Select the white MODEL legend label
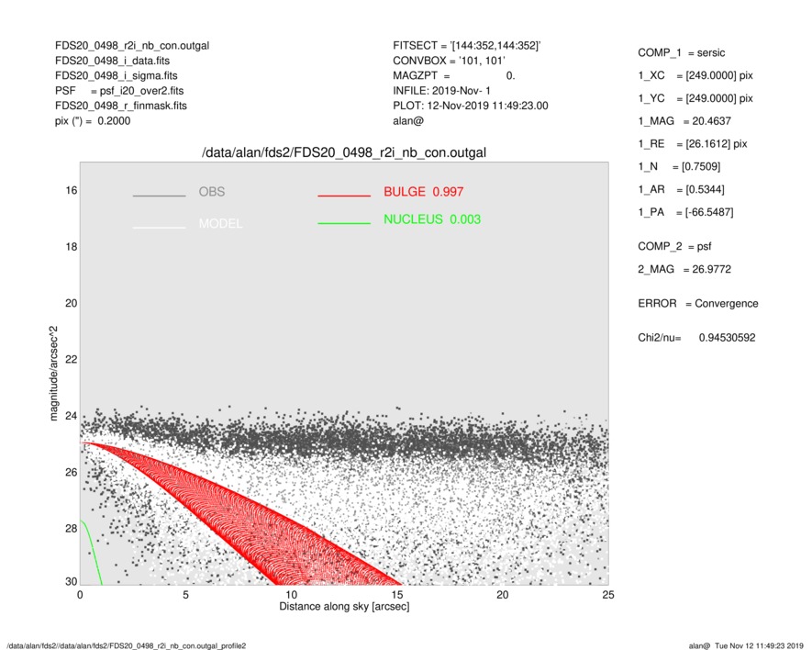Image resolution: width=812 pixels, height=650 pixels. tap(220, 224)
